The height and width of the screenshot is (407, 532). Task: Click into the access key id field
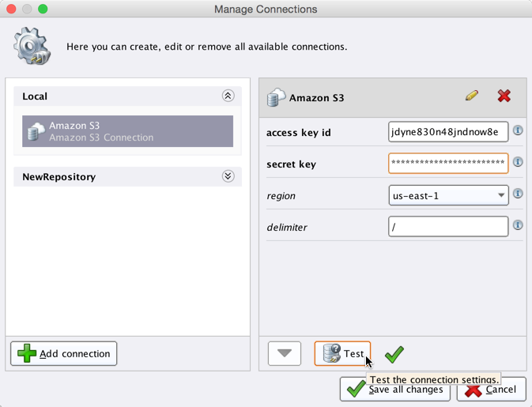(x=447, y=132)
